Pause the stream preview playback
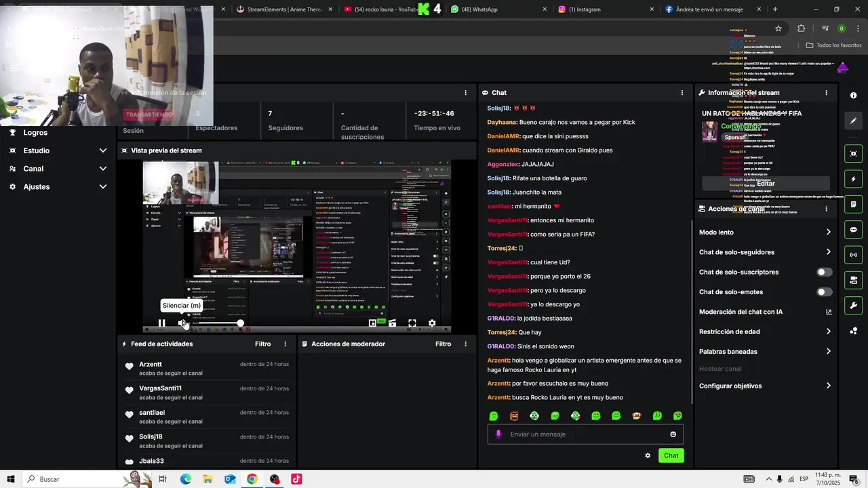 click(x=161, y=323)
